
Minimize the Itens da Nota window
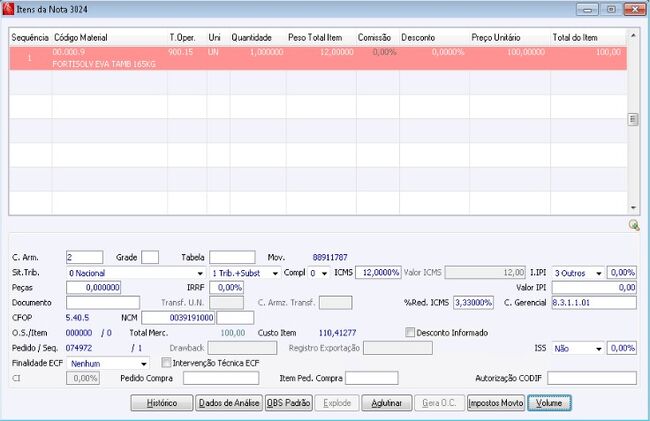[587, 9]
